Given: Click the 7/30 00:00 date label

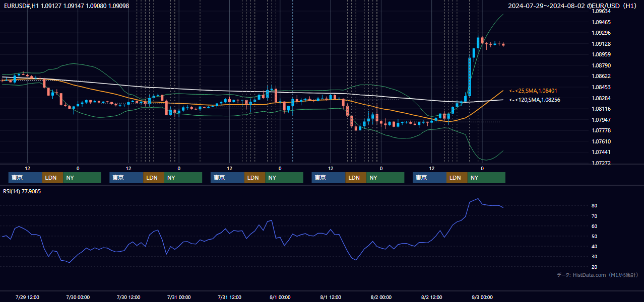Looking at the screenshot, I should click(78, 297).
